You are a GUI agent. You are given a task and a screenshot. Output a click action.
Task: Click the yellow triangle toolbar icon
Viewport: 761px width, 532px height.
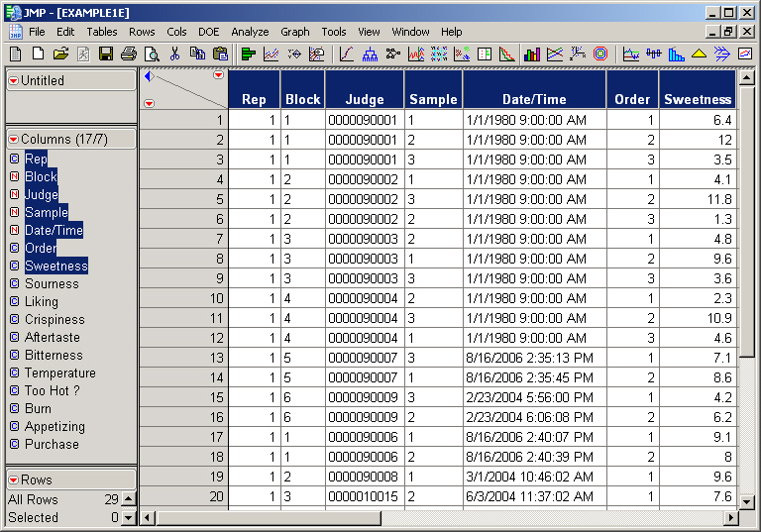700,53
